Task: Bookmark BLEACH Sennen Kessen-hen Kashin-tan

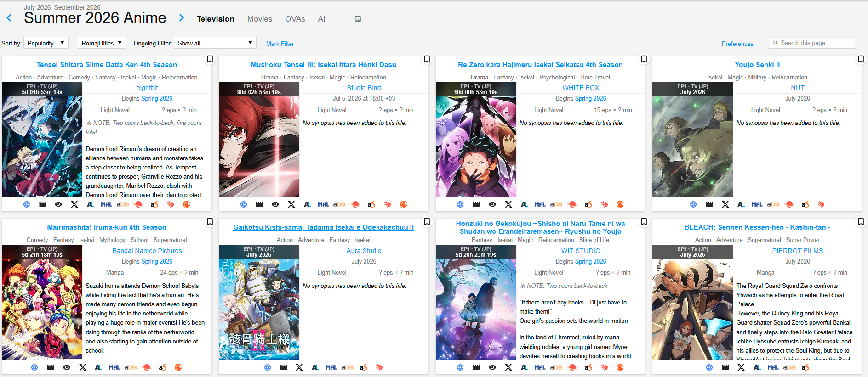Action: 861,222
